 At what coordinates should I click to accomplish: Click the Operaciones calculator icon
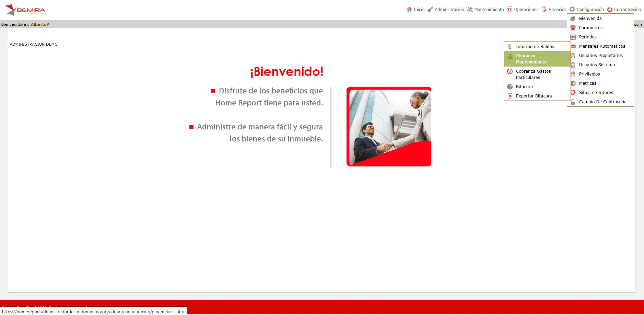coord(510,9)
